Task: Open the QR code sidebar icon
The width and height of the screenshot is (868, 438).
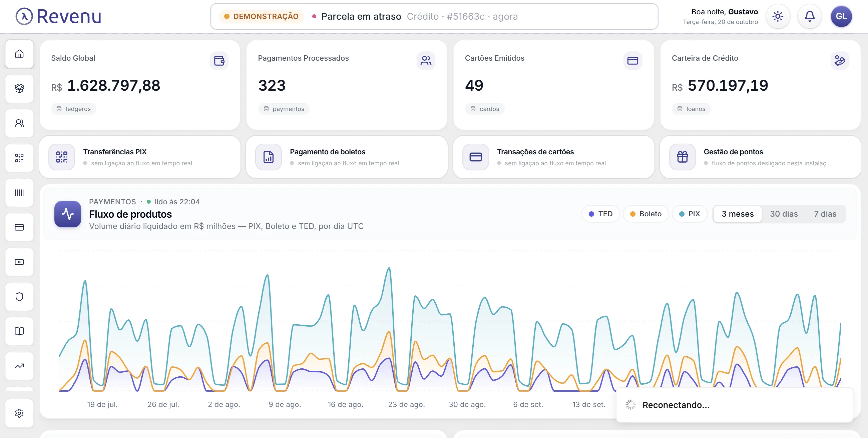Action: 19,158
